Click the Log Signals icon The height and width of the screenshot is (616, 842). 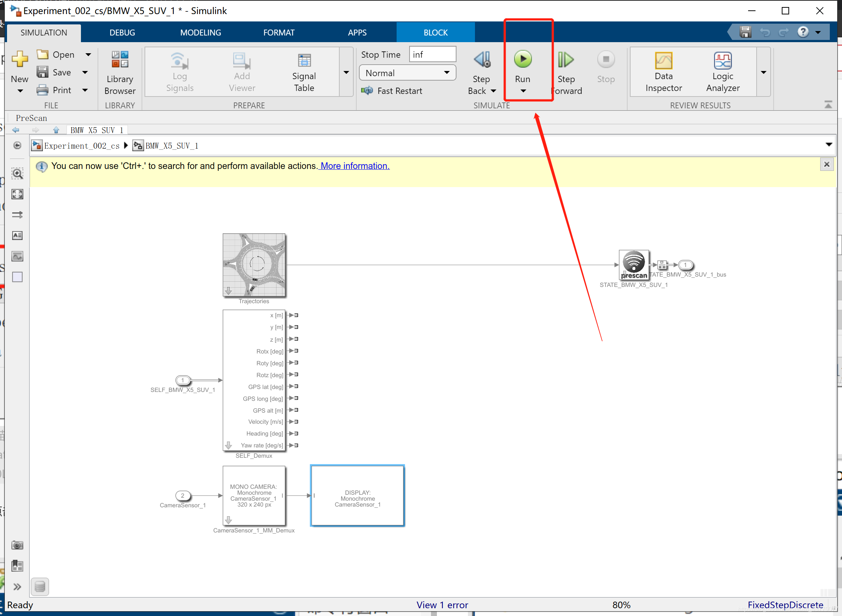tap(179, 61)
